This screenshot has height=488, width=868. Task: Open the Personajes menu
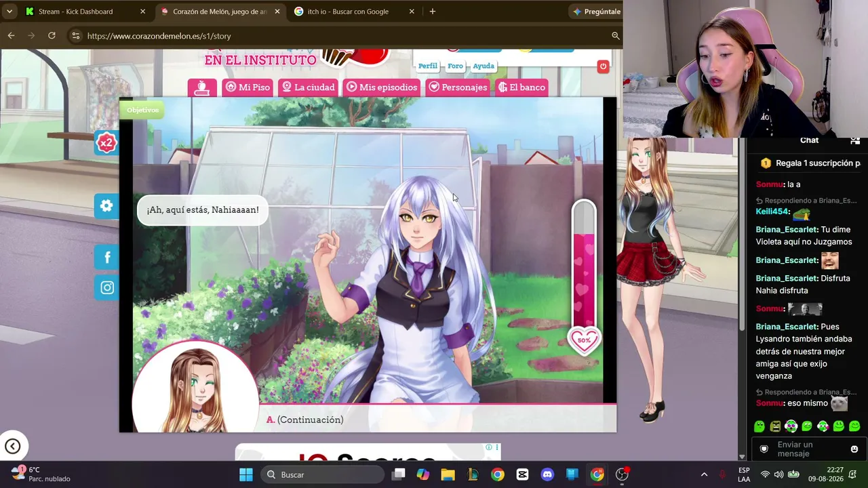click(x=458, y=87)
